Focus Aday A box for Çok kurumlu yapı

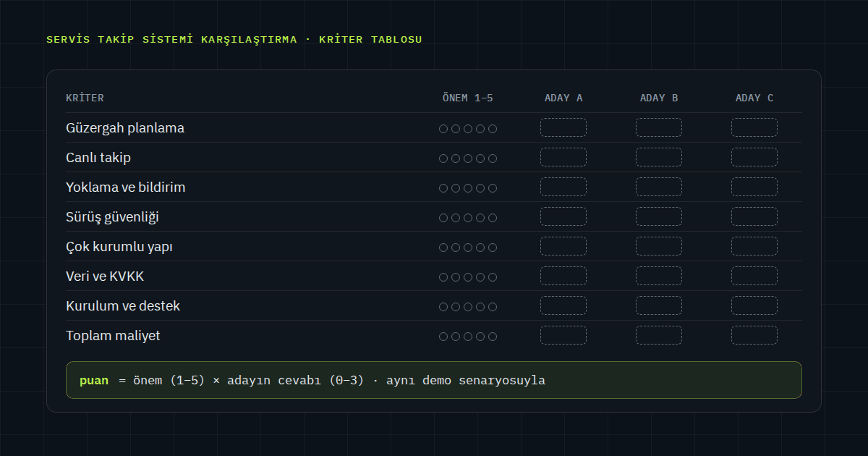tap(563, 246)
